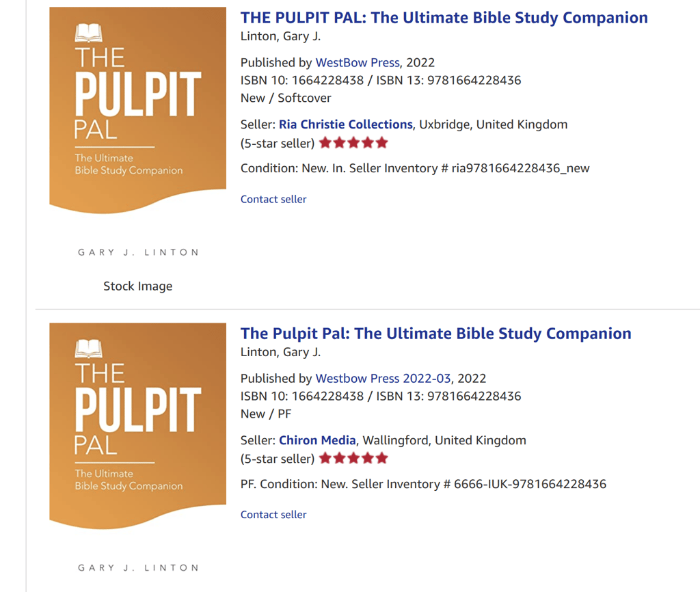Click Contact seller for Ria Christie Collections
The image size is (700, 592).
coord(273,199)
